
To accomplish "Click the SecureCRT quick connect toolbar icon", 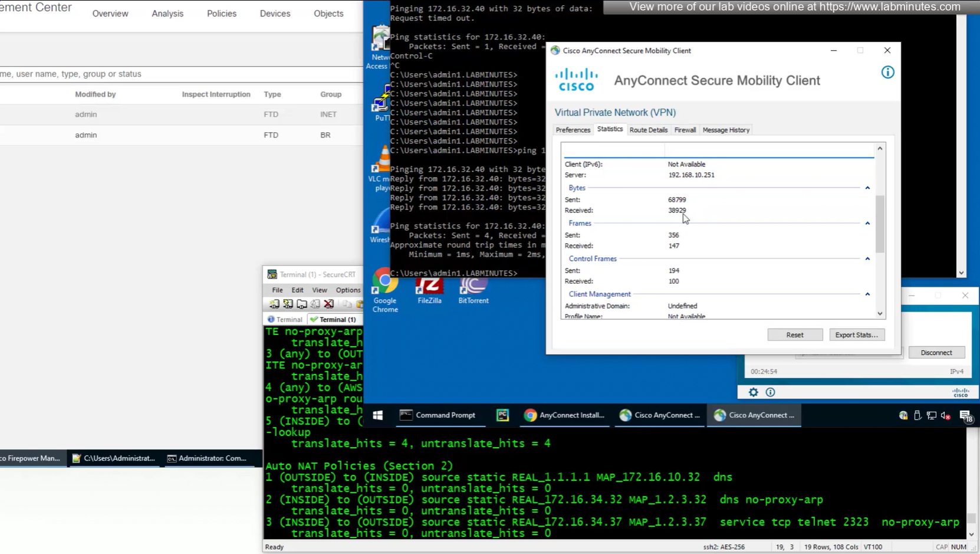I will (x=288, y=304).
